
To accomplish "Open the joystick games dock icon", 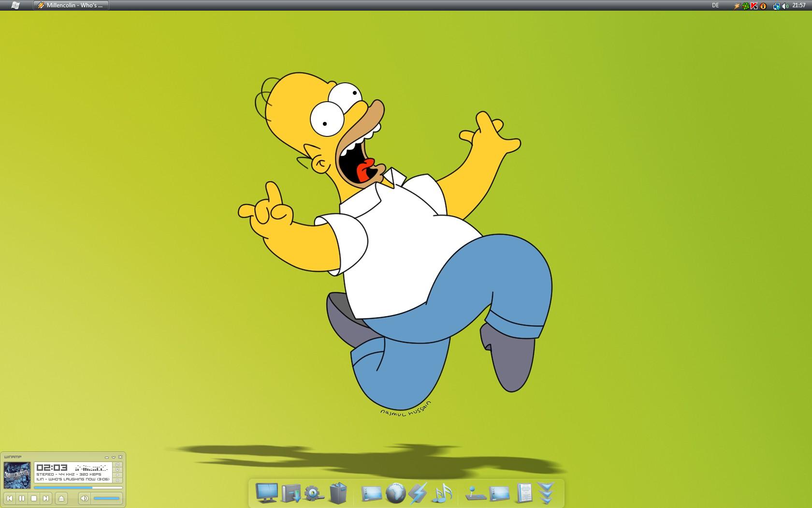I will click(475, 493).
